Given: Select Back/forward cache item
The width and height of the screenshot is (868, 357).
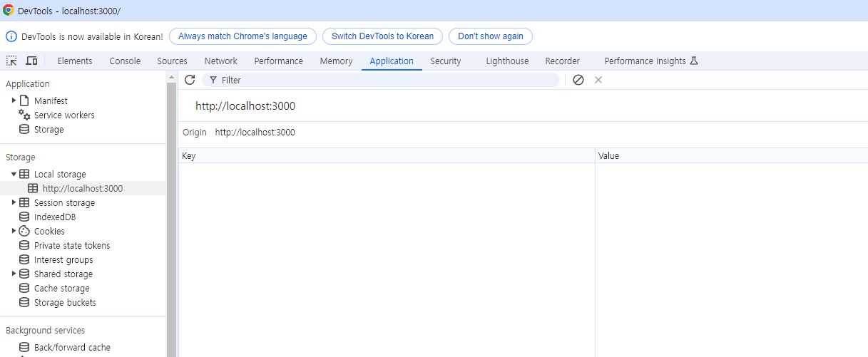Looking at the screenshot, I should coord(72,347).
